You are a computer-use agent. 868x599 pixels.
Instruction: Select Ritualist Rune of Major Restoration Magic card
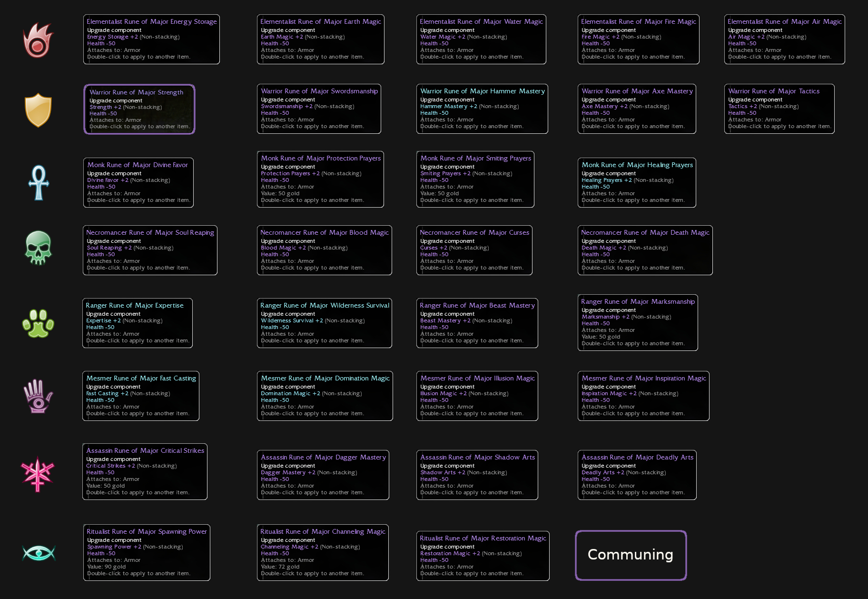pos(483,556)
